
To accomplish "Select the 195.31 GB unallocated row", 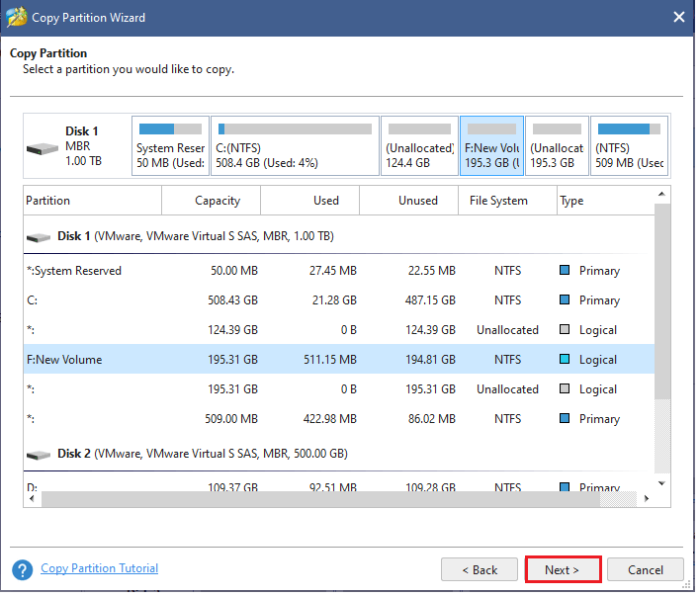I will point(339,389).
